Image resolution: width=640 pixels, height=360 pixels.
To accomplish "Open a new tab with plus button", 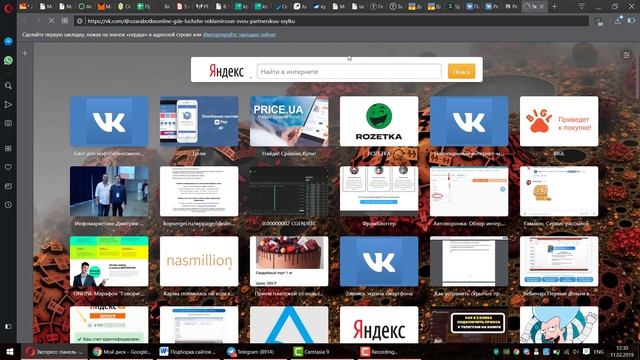I will pos(554,7).
